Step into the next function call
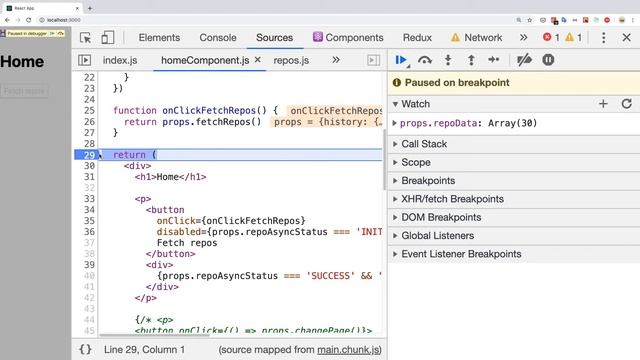 click(448, 60)
